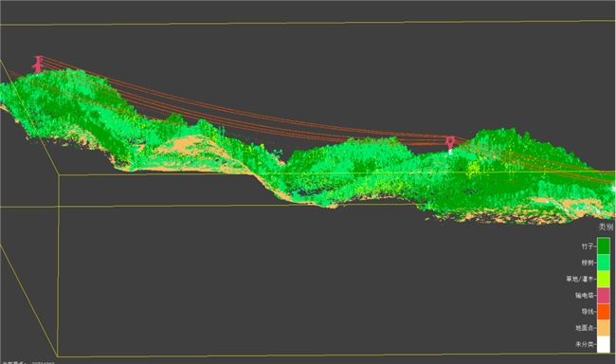Click the 未分类 legend label

(x=585, y=344)
